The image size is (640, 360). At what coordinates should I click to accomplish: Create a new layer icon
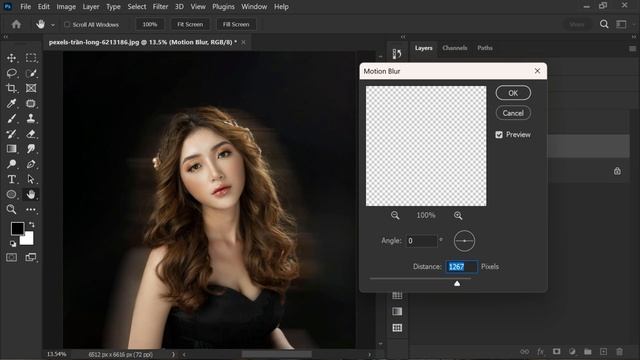point(604,351)
